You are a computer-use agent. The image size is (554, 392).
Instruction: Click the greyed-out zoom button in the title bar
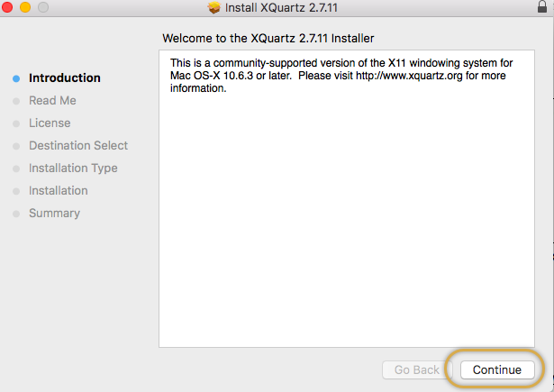click(42, 8)
